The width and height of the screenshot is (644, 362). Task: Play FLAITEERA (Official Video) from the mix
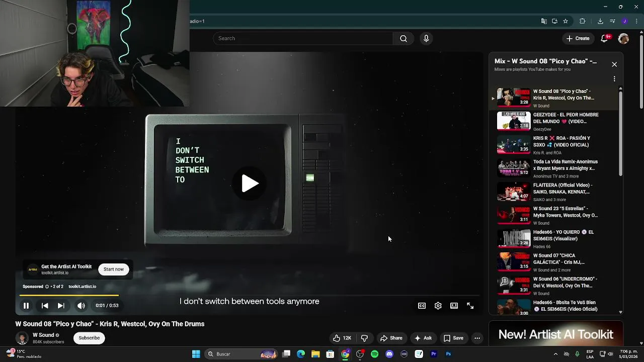tap(553, 192)
